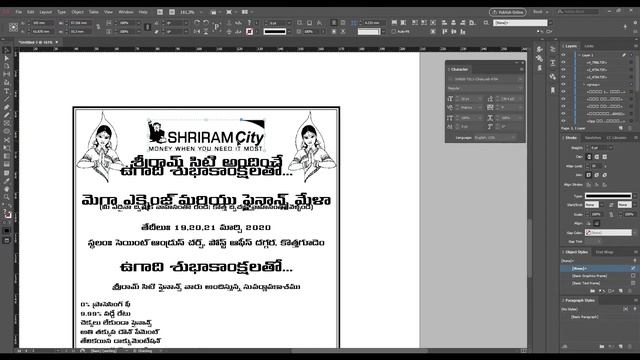Viewport: 640px width, 360px height.
Task: Open the zoom level dropdown
Action: tap(201, 12)
